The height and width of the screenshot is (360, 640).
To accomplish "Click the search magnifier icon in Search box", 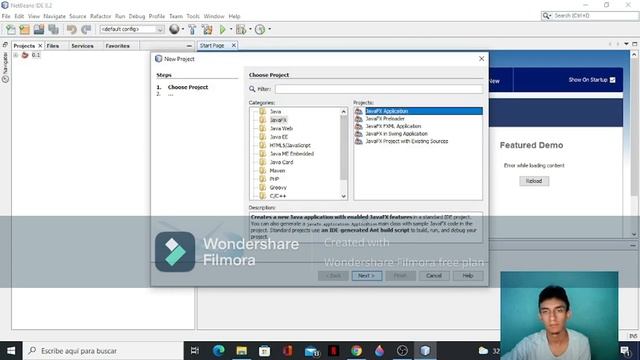I will (546, 16).
